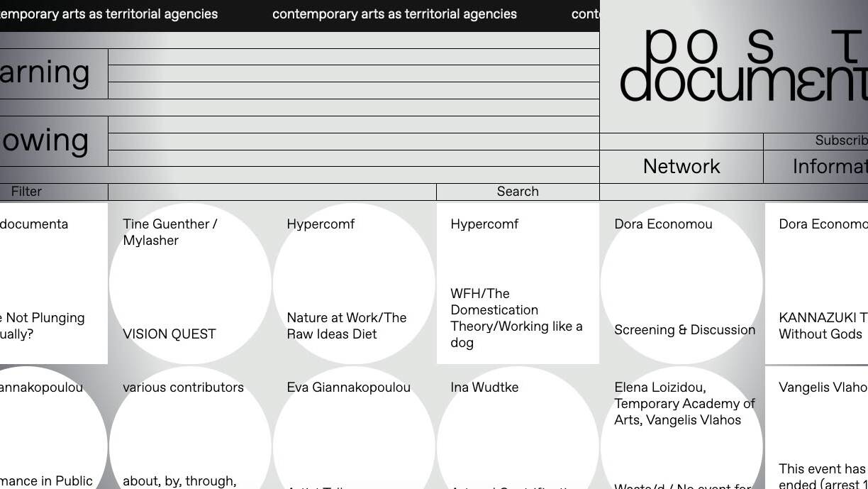Click the Search field
This screenshot has height=489, width=868.
[x=517, y=192]
